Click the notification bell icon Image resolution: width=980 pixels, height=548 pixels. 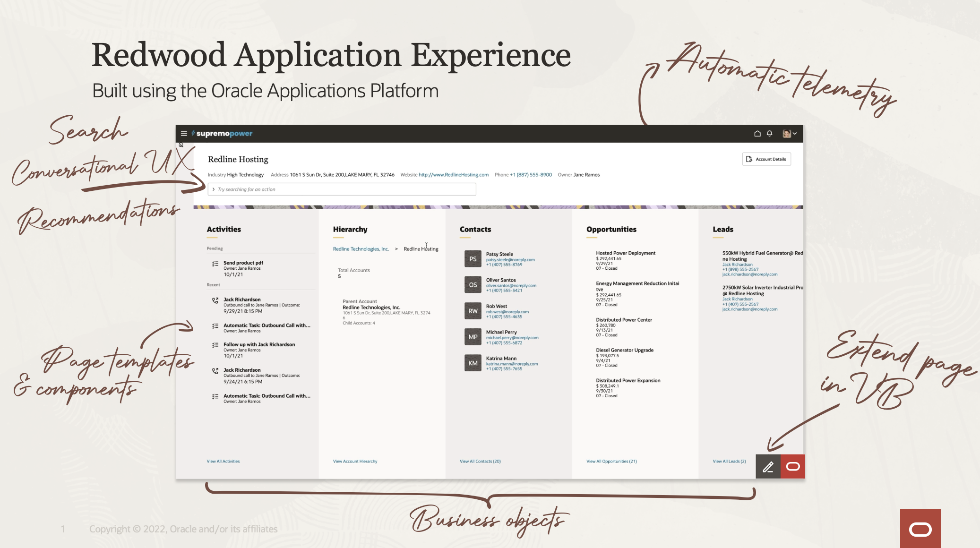[769, 133]
